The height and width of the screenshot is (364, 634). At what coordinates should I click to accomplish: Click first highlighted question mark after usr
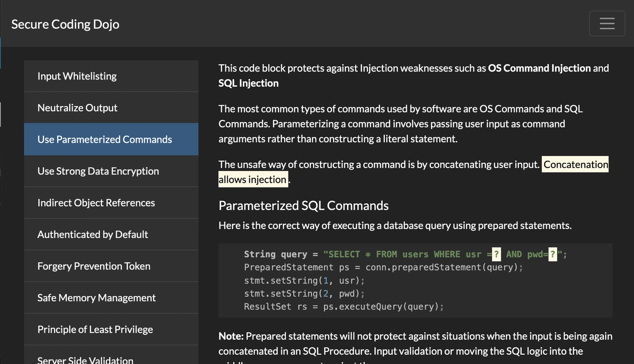pyautogui.click(x=496, y=254)
